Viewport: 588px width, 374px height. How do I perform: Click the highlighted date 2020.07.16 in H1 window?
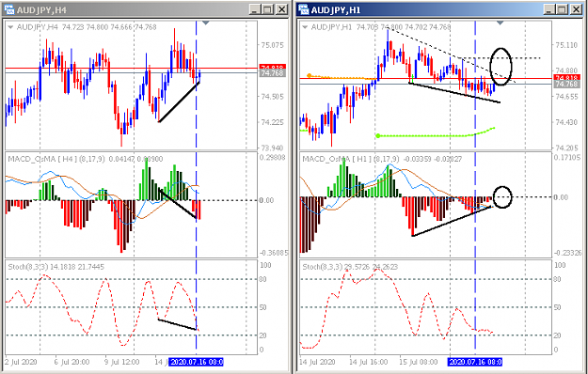tap(475, 362)
